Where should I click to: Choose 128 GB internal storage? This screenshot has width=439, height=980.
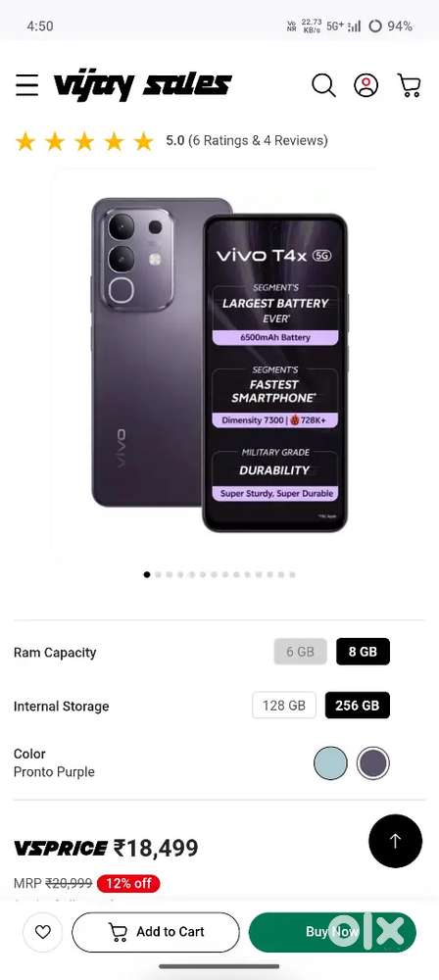[x=284, y=705]
